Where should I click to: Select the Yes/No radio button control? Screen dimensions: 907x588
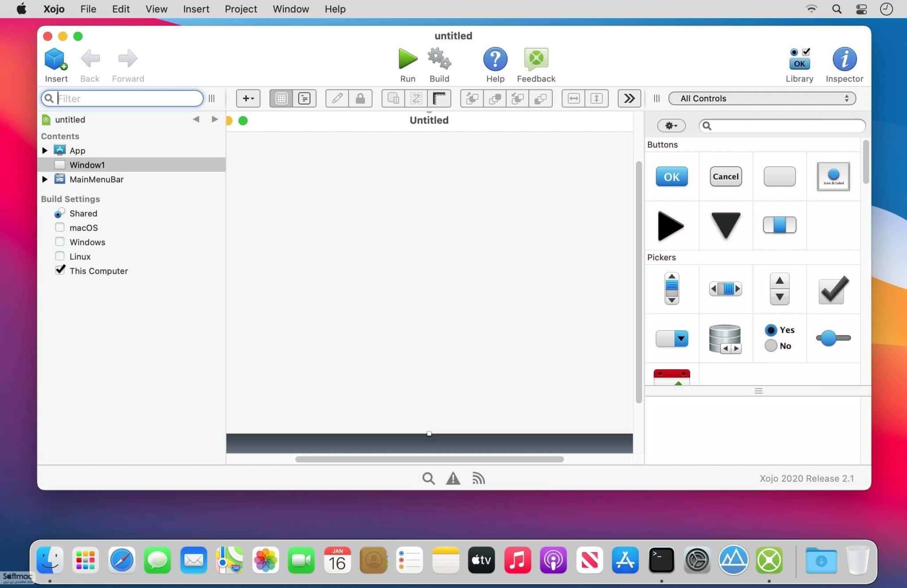click(x=779, y=338)
